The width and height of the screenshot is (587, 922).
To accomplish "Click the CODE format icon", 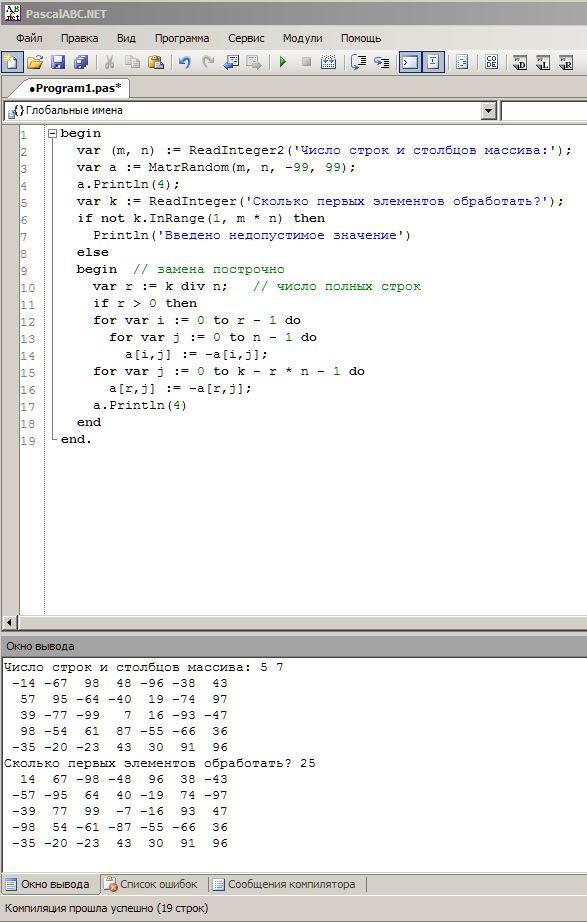I will (x=491, y=62).
